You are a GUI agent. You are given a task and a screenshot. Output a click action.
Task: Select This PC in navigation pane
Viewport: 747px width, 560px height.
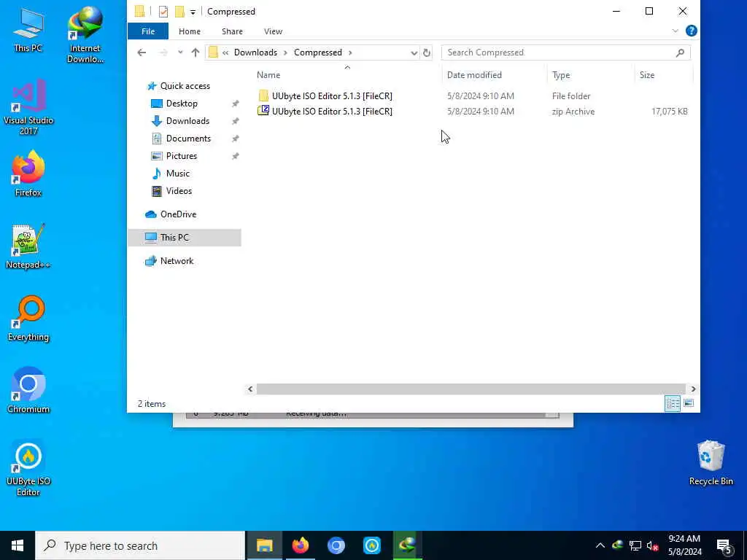[185, 238]
